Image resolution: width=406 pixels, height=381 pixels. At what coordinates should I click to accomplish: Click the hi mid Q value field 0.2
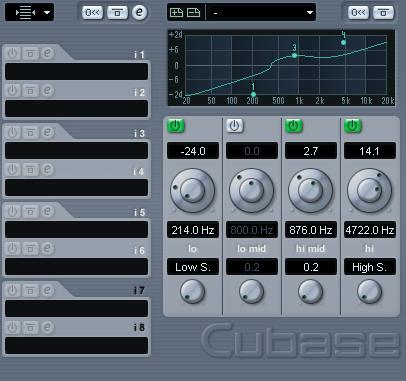point(311,267)
